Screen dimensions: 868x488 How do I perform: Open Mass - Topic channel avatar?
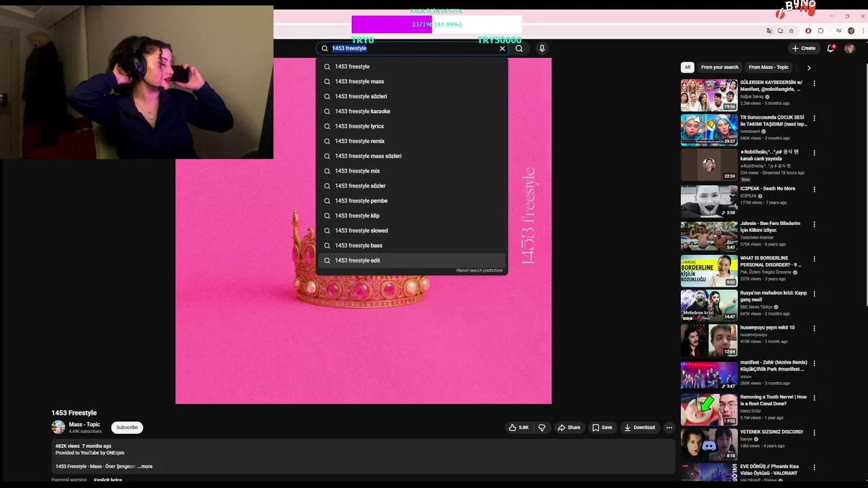[58, 427]
